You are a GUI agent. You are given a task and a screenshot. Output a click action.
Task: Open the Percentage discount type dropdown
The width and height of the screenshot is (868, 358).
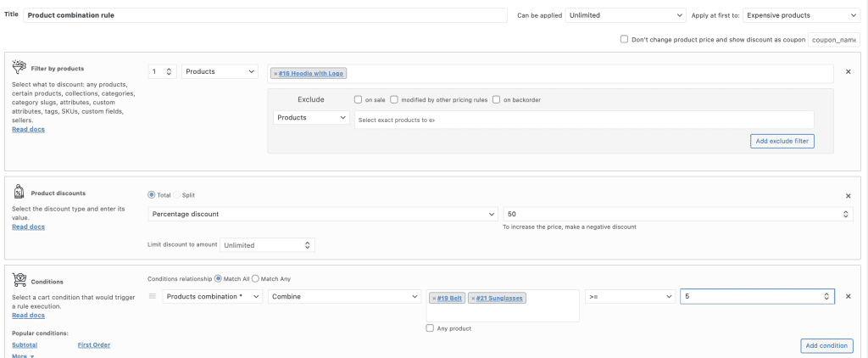click(322, 215)
